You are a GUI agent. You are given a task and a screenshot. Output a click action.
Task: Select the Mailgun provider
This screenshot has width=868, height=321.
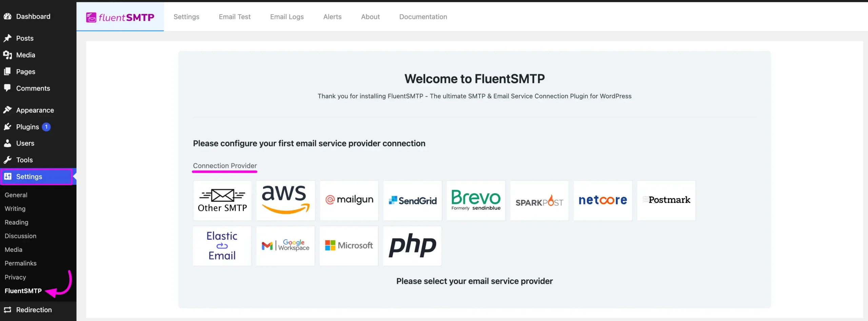[x=349, y=200]
